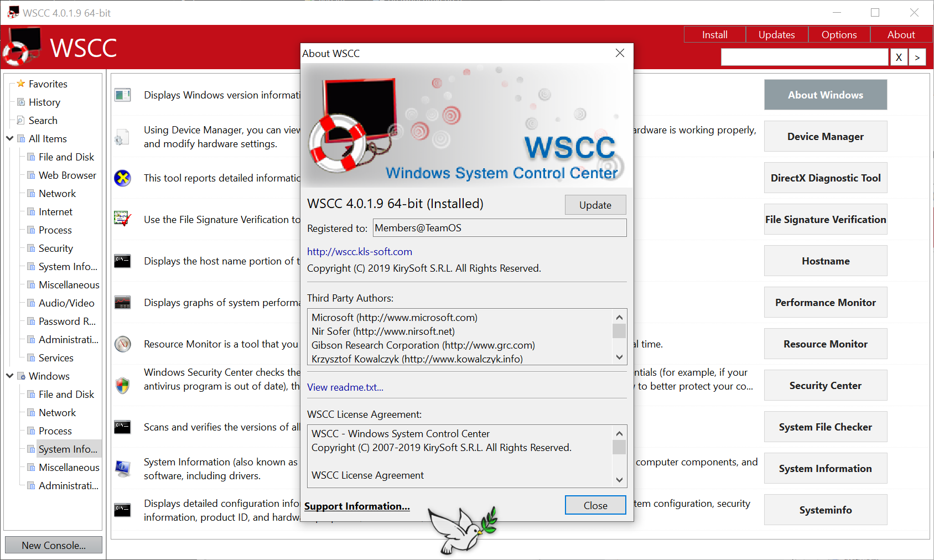Launch System Information button
934x560 pixels.
pos(826,468)
